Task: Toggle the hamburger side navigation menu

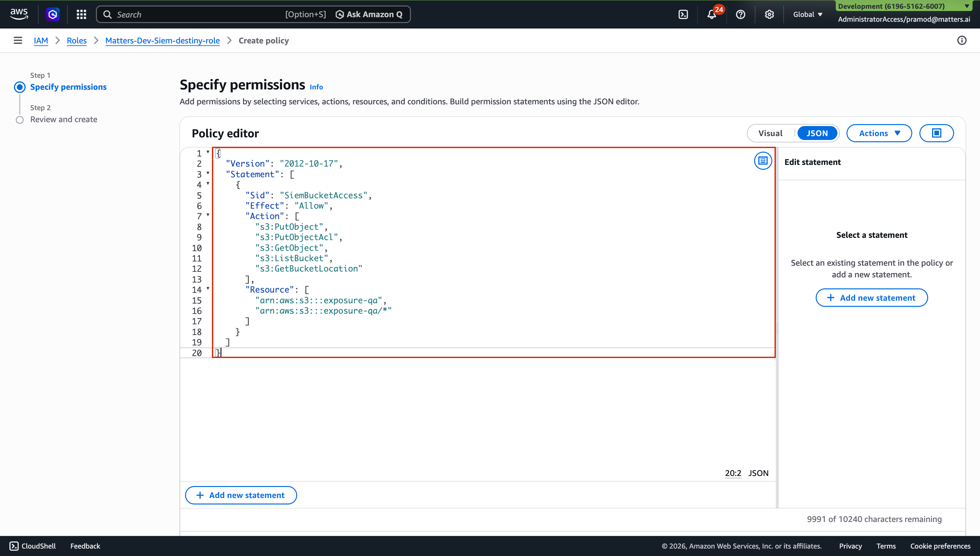Action: coord(18,41)
